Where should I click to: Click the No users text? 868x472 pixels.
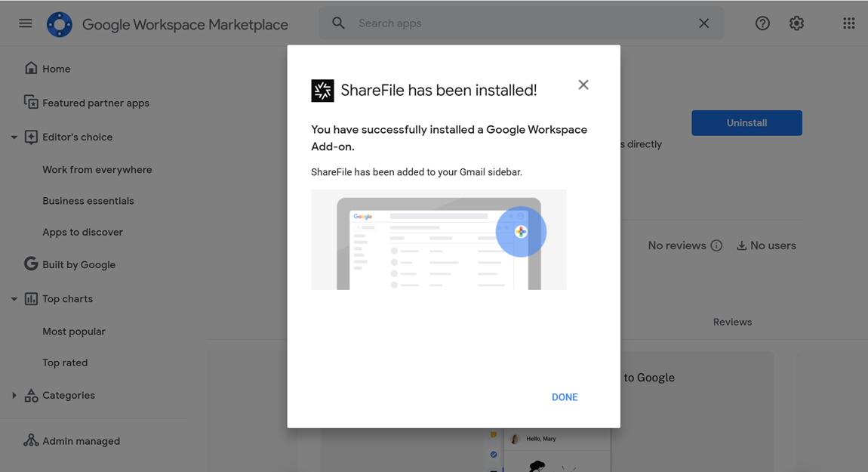pyautogui.click(x=773, y=245)
